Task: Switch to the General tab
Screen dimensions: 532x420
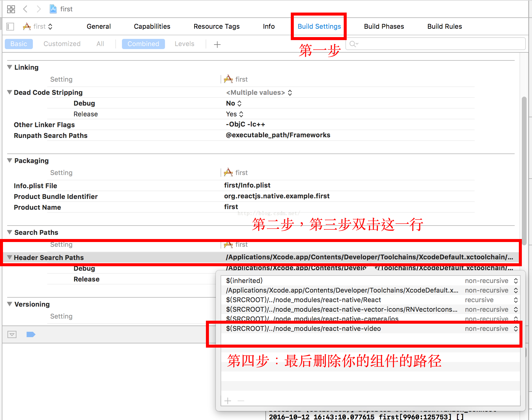Action: [99, 26]
